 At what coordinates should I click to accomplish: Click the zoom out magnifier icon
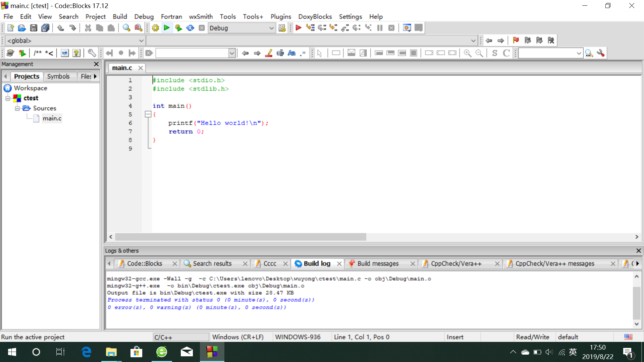[x=479, y=53]
